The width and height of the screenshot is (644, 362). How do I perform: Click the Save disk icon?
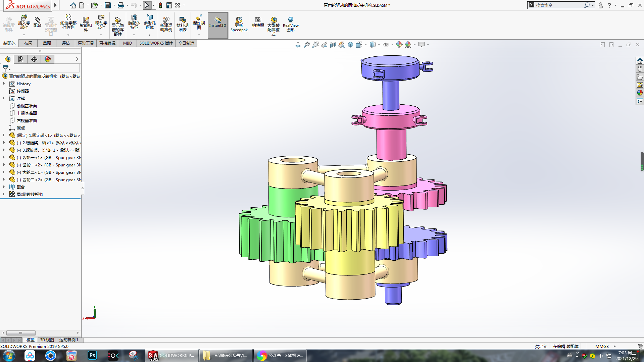click(x=108, y=5)
